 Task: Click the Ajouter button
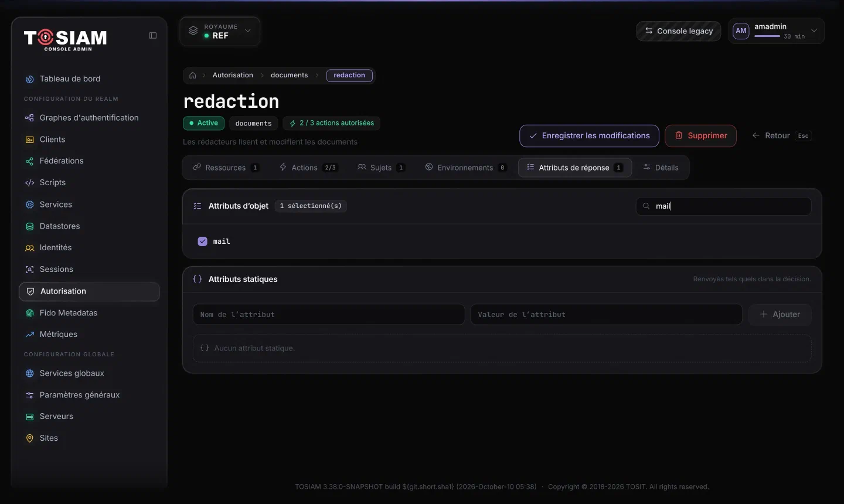(x=780, y=315)
